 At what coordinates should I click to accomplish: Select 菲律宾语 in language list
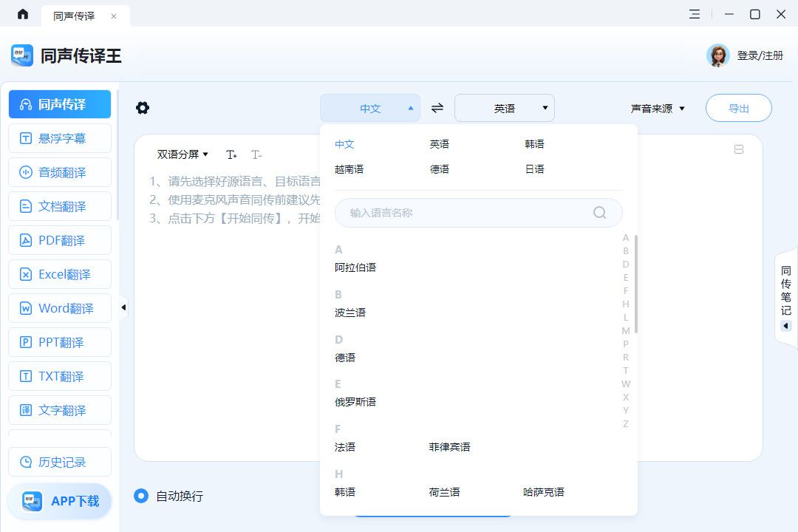tap(449, 447)
